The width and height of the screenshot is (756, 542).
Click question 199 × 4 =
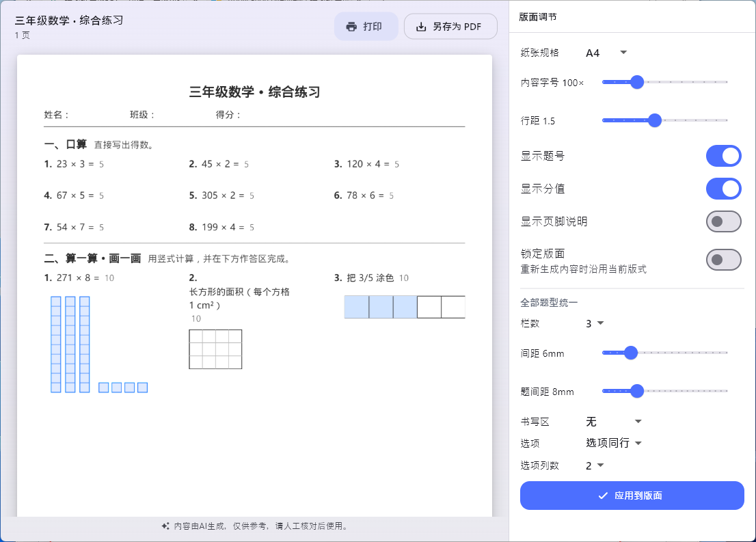pos(221,227)
